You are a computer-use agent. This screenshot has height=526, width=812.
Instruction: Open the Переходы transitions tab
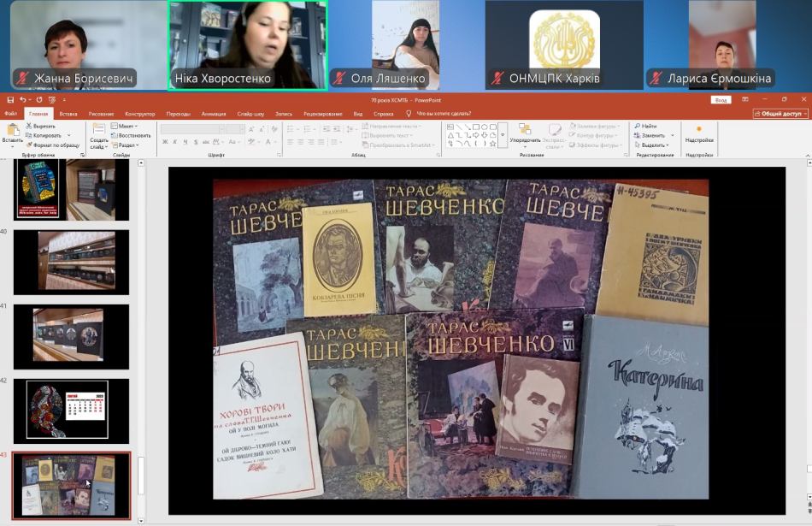179,113
